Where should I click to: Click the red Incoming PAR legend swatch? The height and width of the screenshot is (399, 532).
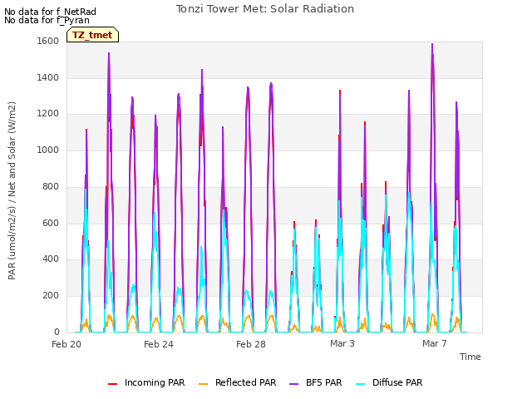pos(113,384)
